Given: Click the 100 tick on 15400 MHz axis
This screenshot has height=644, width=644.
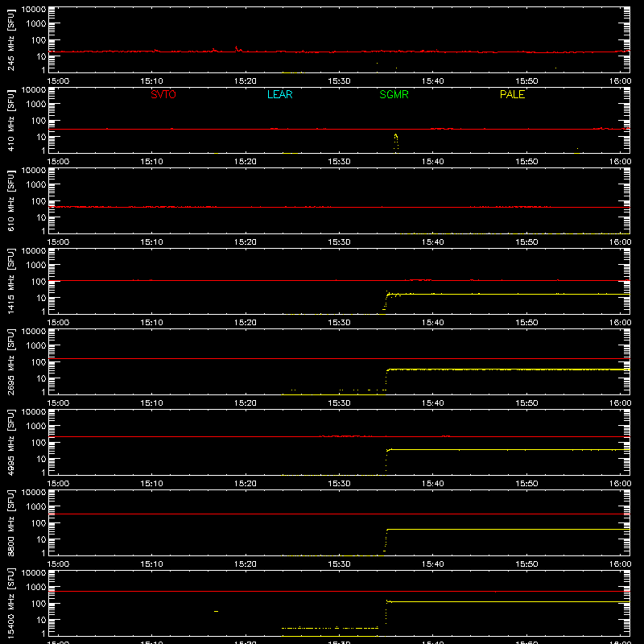Looking at the screenshot, I should coord(39,604).
